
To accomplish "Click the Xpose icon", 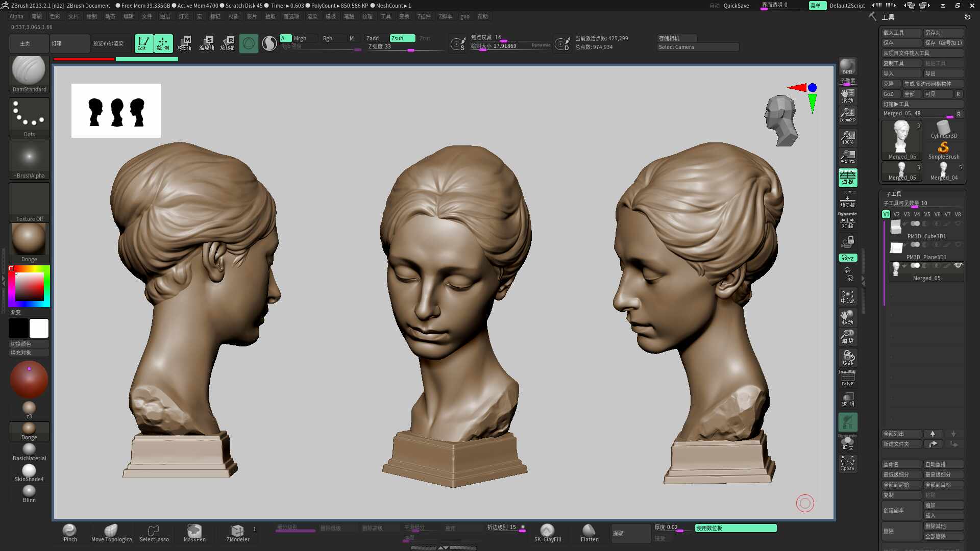I will 847,463.
